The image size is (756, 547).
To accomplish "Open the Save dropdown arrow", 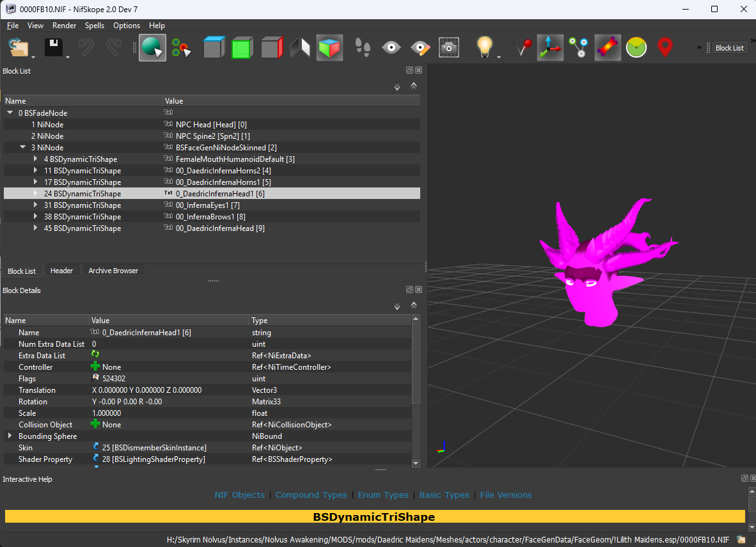I will [x=68, y=58].
